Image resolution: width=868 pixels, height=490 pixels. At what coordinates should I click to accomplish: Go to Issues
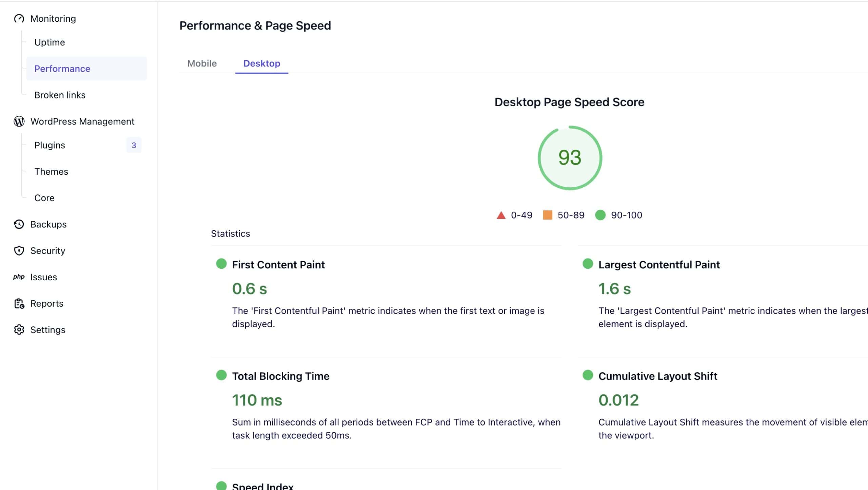(x=44, y=277)
